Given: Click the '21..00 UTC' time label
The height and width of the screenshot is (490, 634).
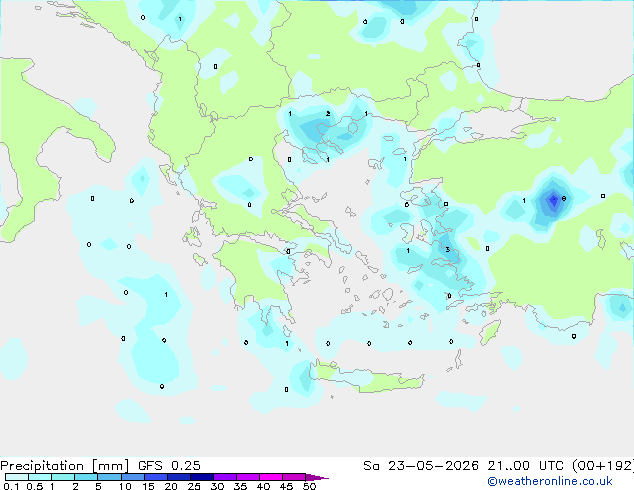Looking at the screenshot, I should [525, 466].
